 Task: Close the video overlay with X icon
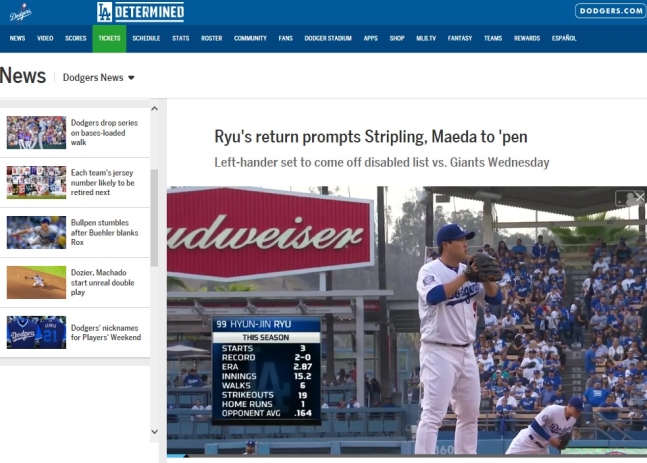(640, 198)
